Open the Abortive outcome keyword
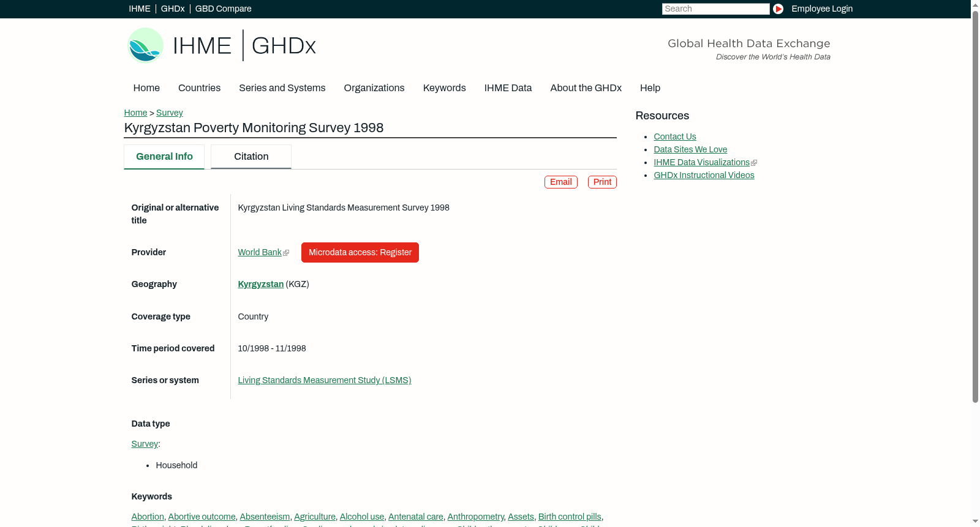Viewport: 980px width, 527px height. (202, 517)
